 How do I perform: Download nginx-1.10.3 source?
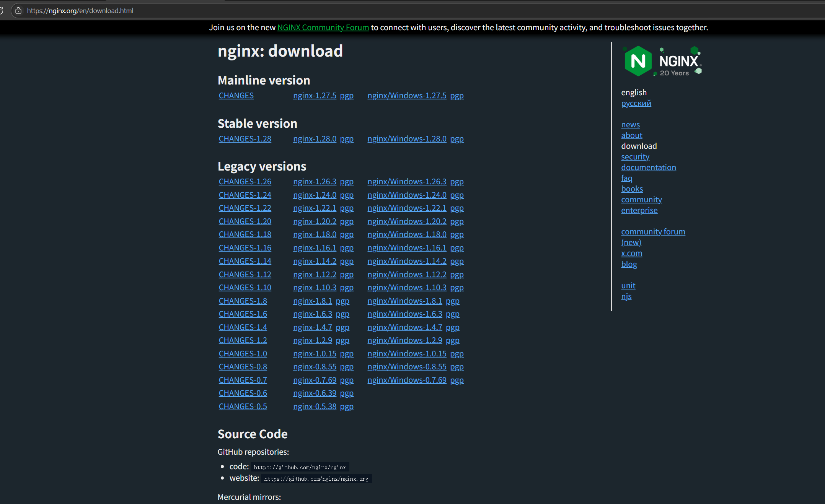point(315,288)
